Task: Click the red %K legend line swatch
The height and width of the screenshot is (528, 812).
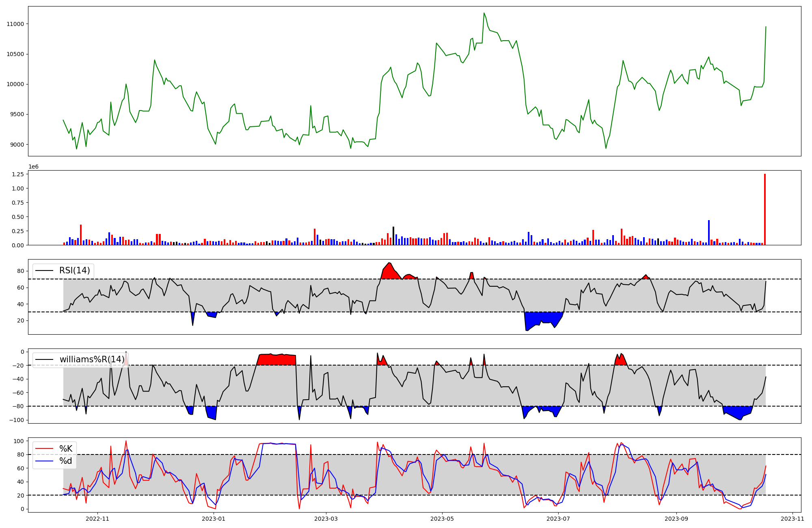Action: pos(45,449)
